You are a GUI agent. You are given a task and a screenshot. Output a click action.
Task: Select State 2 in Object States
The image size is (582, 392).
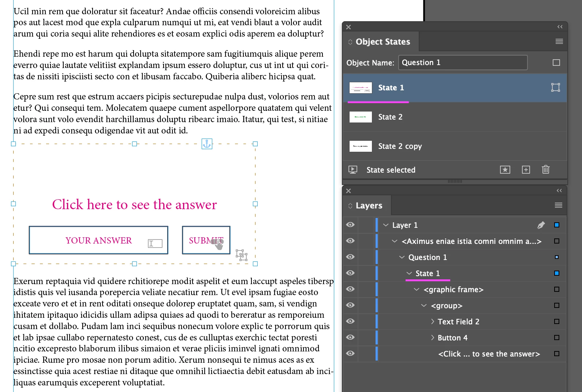(455, 117)
